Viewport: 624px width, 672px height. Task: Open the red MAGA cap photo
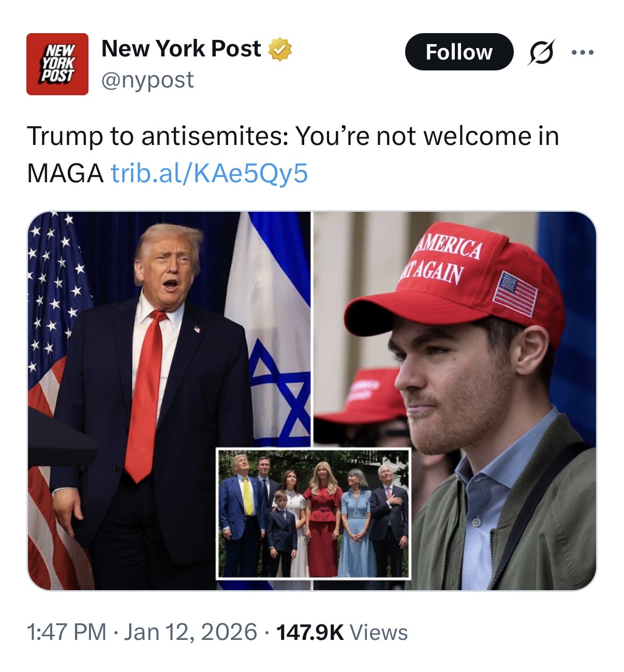(455, 401)
